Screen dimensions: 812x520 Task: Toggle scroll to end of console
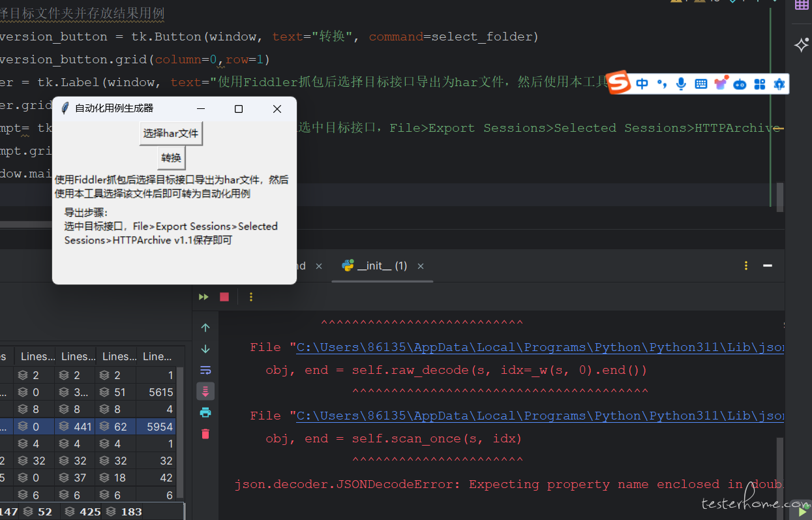205,391
